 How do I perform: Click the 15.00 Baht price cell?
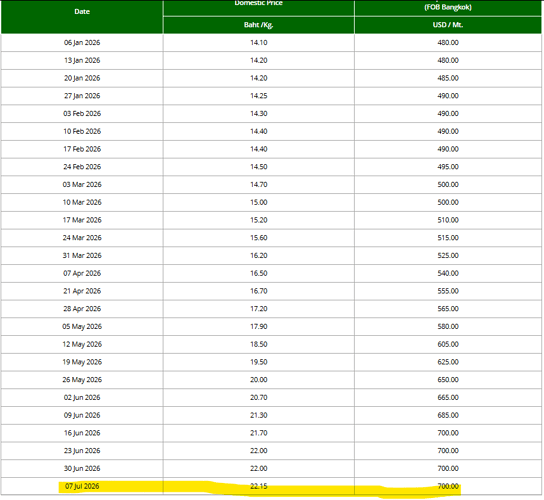pos(259,202)
